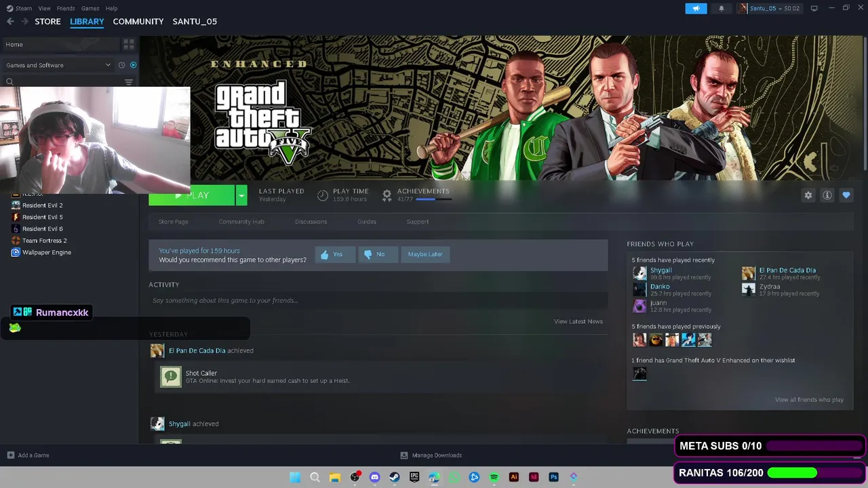Open the SANTU_05 profile tab
The width and height of the screenshot is (868, 488).
click(195, 22)
